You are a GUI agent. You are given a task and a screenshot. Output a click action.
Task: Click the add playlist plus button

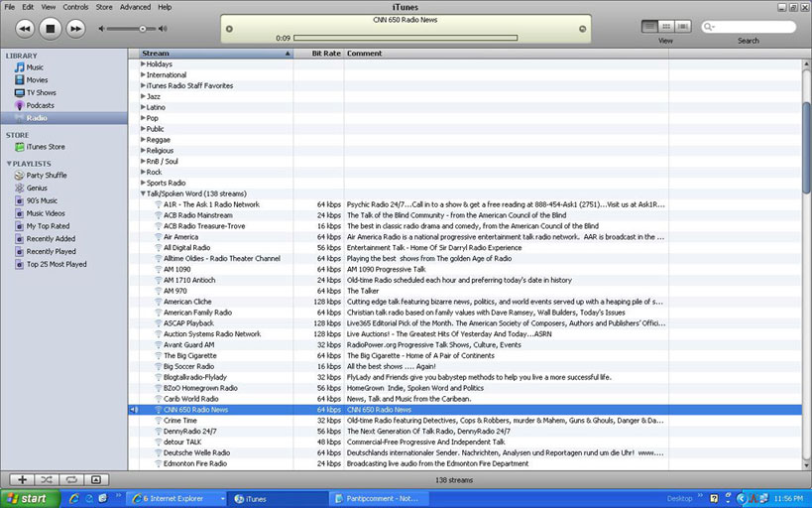(22, 480)
